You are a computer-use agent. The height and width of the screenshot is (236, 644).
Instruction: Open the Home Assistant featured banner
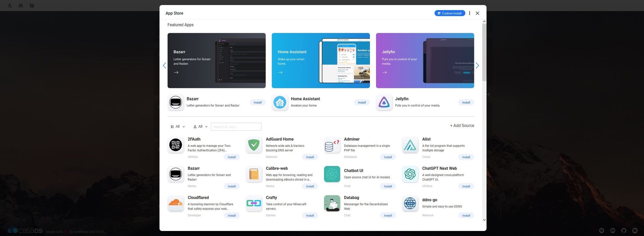tap(321, 61)
